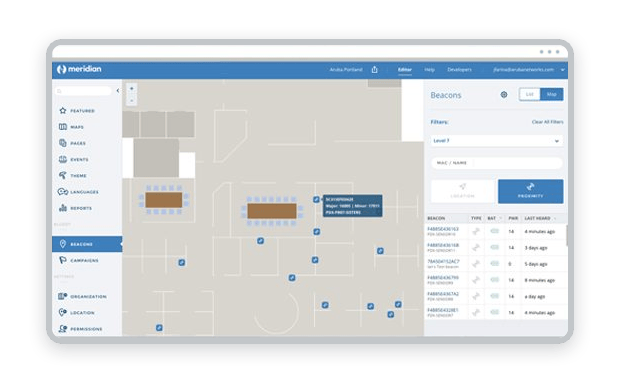This screenshot has width=620, height=382.
Task: Open beacon F4B85E4328E1 link
Action: point(443,310)
